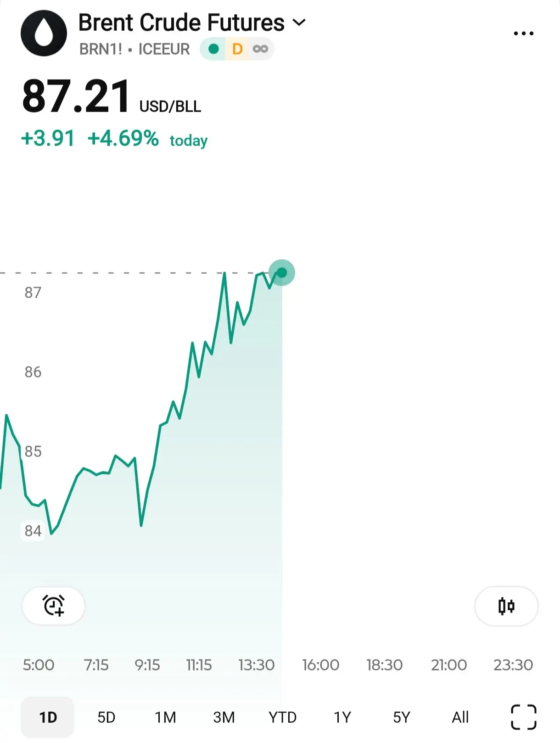The width and height of the screenshot is (560, 743).
Task: Select the 1D time range
Action: [48, 717]
